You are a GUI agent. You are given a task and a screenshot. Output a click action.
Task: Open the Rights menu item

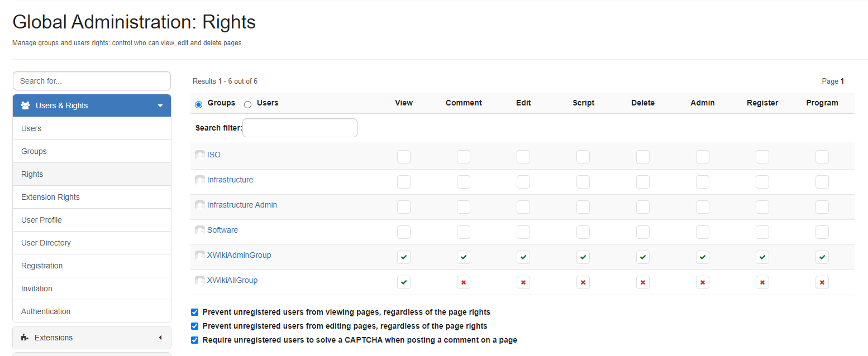point(92,174)
